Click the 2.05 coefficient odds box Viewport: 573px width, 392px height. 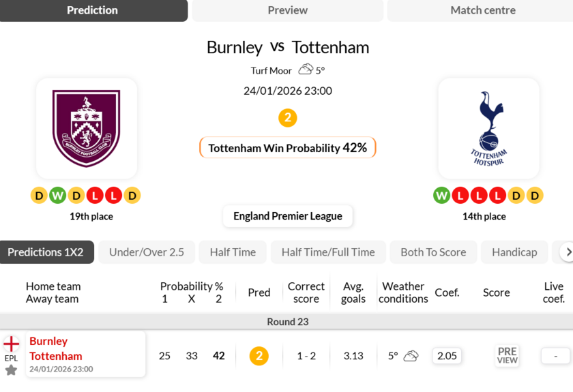447,356
